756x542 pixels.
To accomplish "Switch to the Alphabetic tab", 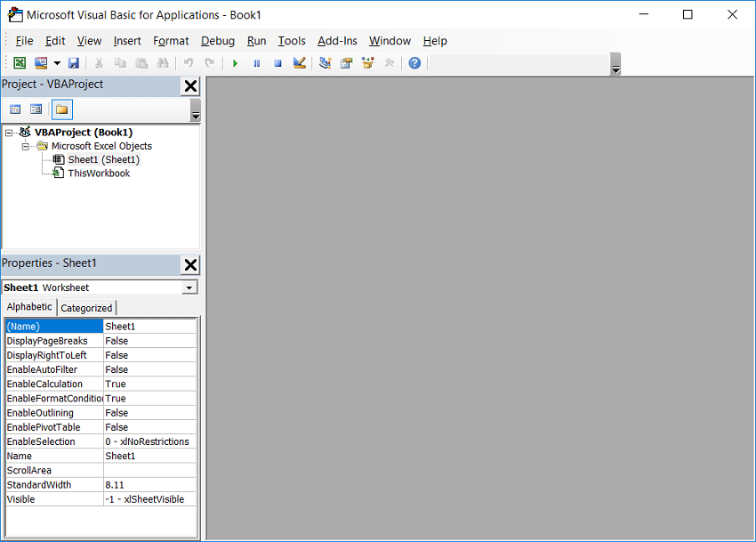I will tap(29, 307).
